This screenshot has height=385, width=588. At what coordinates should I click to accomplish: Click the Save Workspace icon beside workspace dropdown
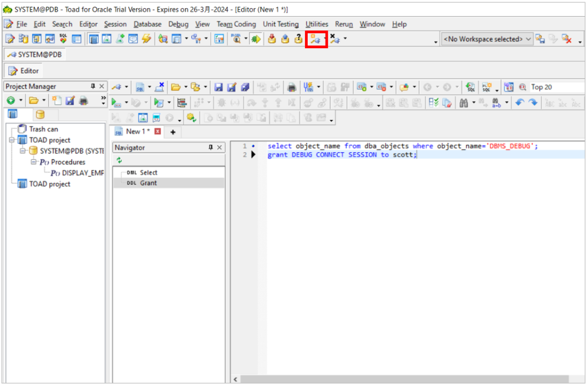540,38
